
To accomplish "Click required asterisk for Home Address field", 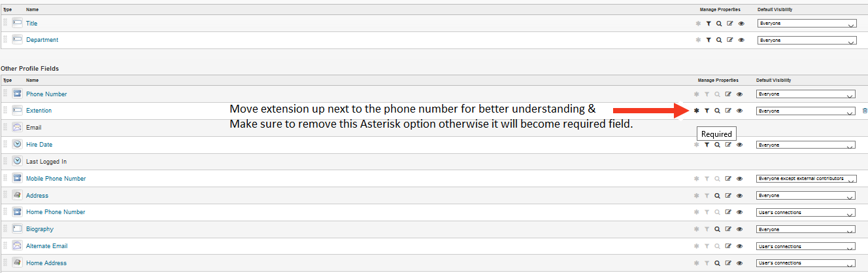I will (x=697, y=263).
